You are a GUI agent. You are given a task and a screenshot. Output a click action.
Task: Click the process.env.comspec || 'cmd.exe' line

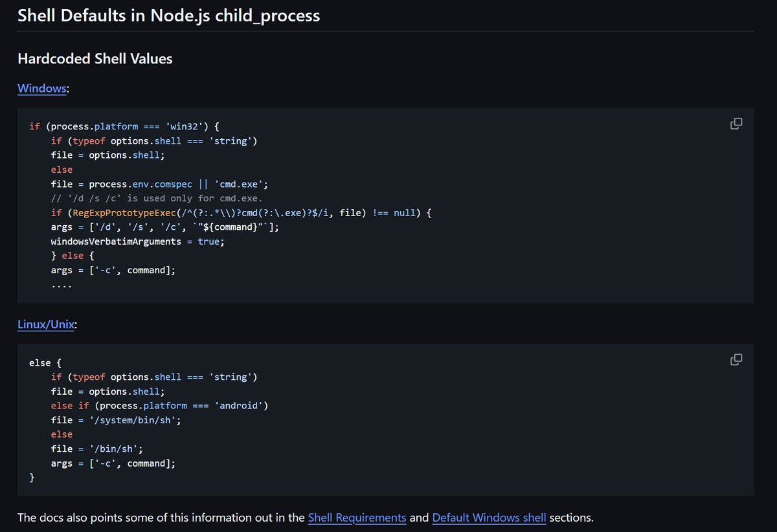pos(159,184)
